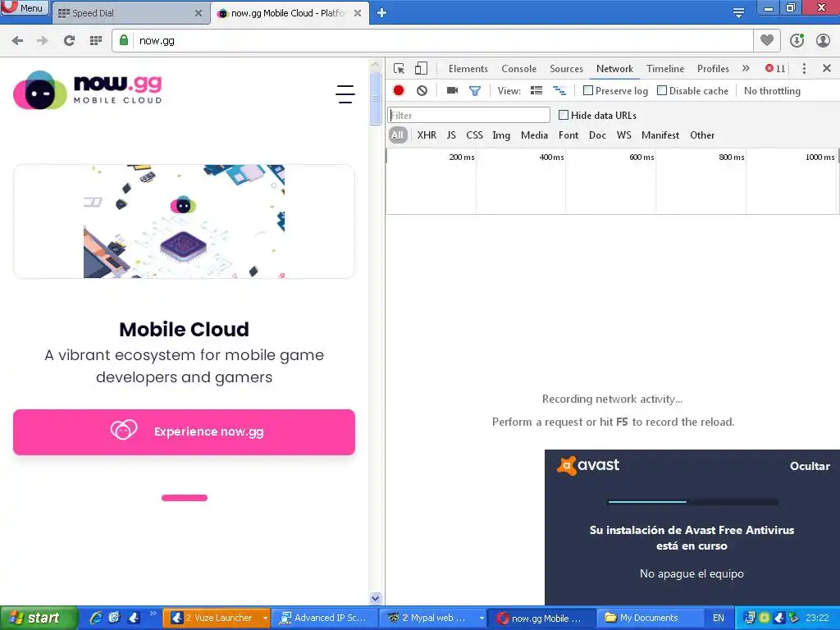This screenshot has height=630, width=840.
Task: Select the All filter type
Action: (x=398, y=135)
